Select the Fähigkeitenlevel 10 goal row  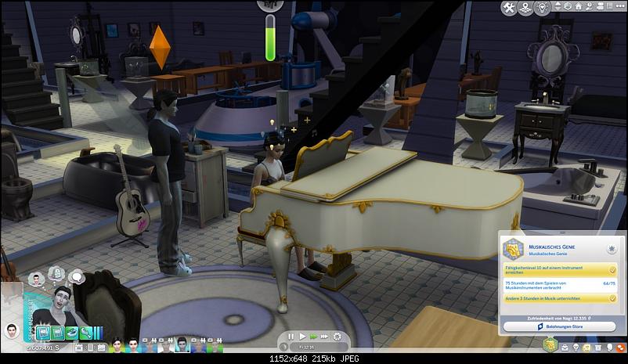tap(560, 270)
